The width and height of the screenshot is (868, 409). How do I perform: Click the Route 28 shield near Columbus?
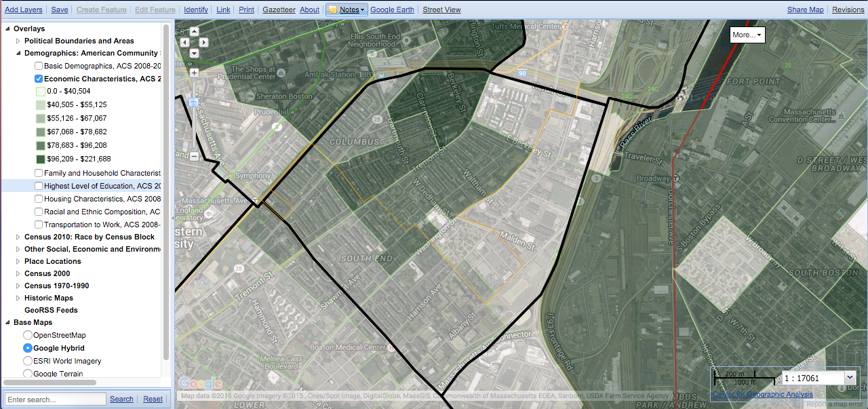(x=376, y=119)
